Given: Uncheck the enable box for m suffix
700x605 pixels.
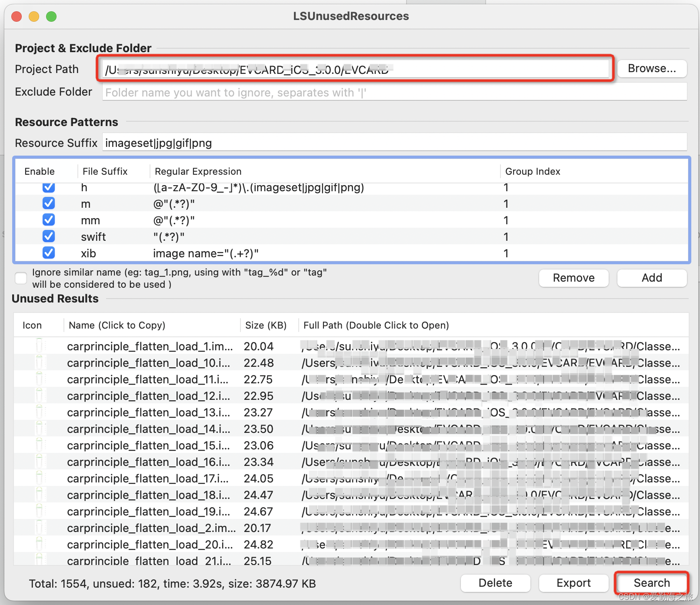Looking at the screenshot, I should pyautogui.click(x=49, y=203).
